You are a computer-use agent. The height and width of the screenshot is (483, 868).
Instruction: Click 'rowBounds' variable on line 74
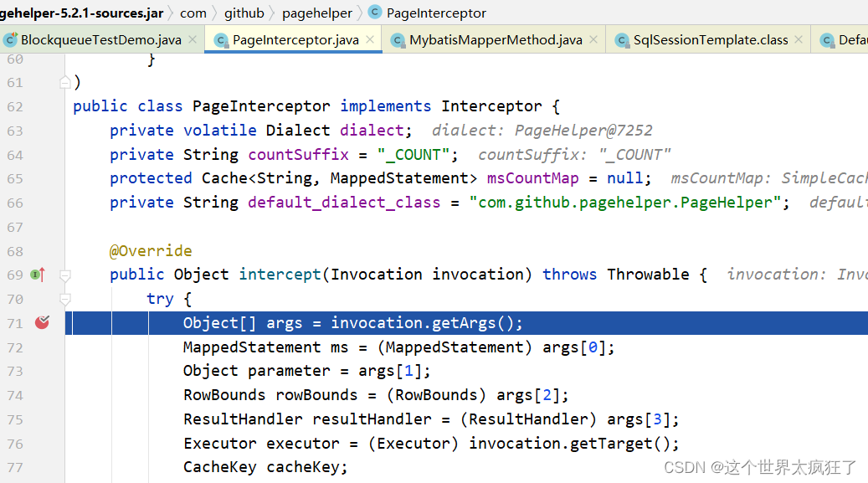point(316,395)
